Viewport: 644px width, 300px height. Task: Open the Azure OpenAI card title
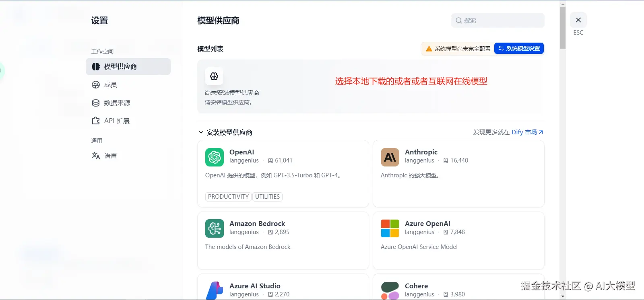427,224
